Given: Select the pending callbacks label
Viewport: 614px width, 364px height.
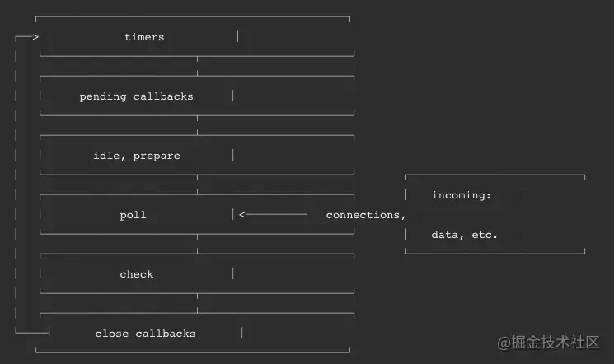Looking at the screenshot, I should (136, 96).
